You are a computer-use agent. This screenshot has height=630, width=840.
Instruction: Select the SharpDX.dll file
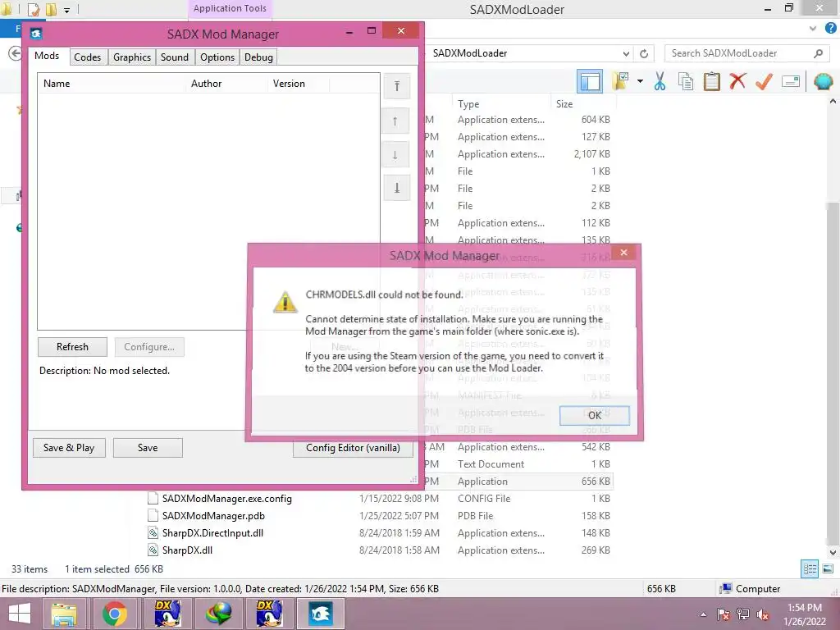pos(187,550)
